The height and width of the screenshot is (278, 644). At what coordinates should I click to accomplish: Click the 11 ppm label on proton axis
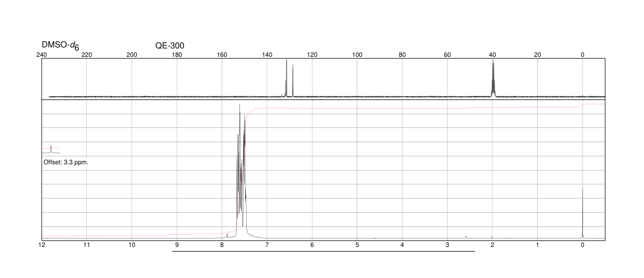pos(87,245)
